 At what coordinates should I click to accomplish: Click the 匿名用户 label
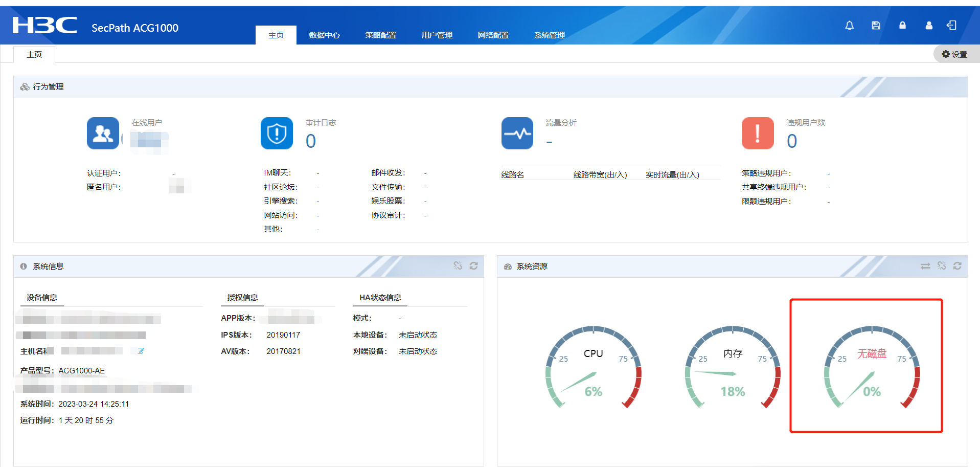[x=104, y=187]
